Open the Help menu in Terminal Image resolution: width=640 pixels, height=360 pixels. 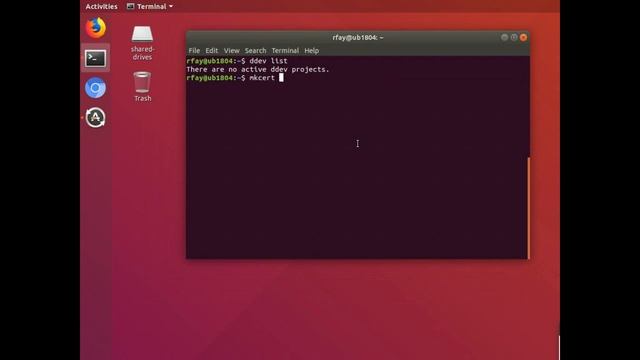click(311, 51)
